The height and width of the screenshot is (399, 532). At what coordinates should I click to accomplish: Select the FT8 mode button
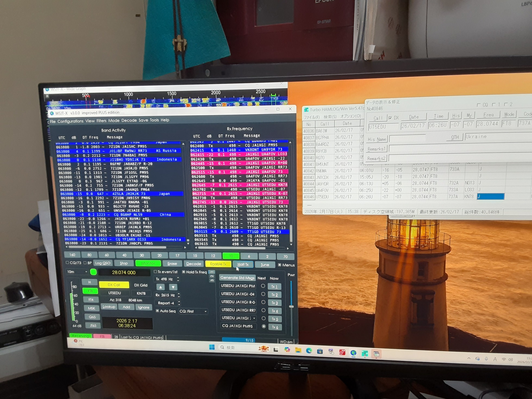click(90, 291)
